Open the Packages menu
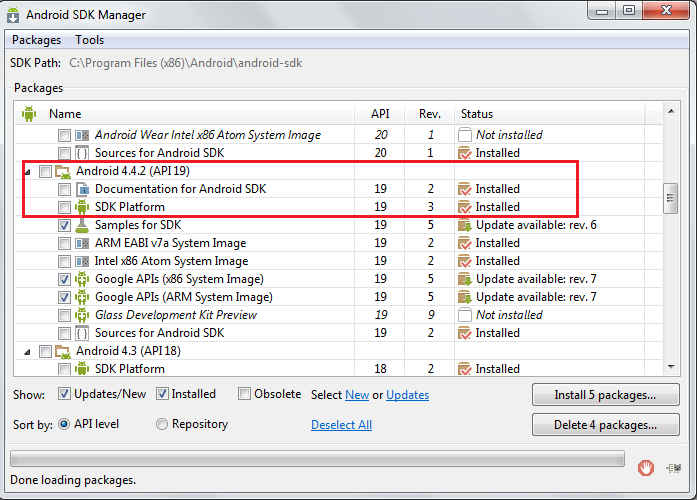 [36, 40]
